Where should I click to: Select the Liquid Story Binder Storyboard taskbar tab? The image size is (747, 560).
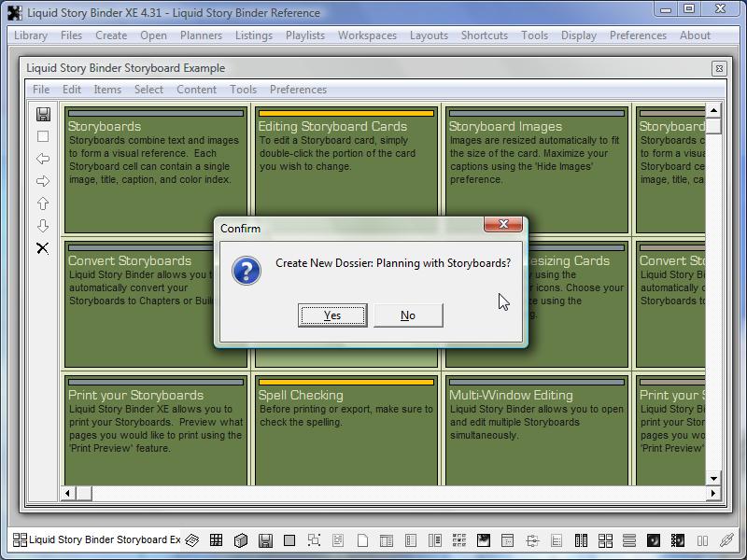pyautogui.click(x=97, y=539)
